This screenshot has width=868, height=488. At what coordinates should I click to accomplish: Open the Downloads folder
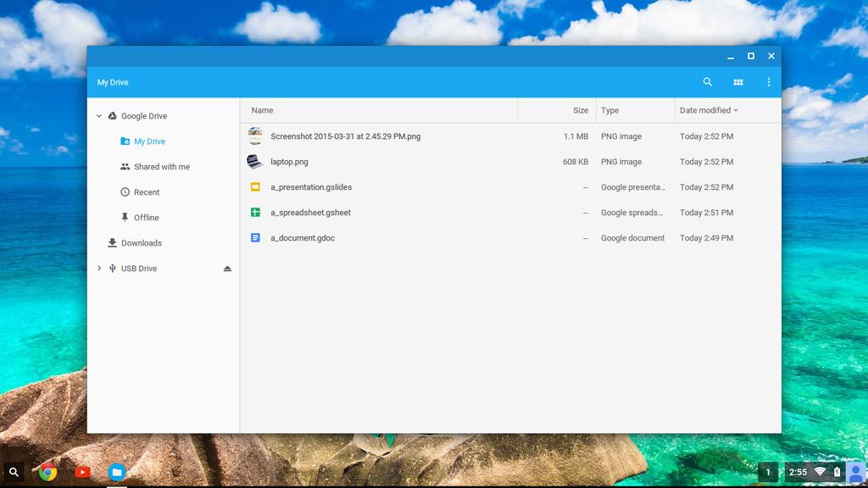[142, 243]
